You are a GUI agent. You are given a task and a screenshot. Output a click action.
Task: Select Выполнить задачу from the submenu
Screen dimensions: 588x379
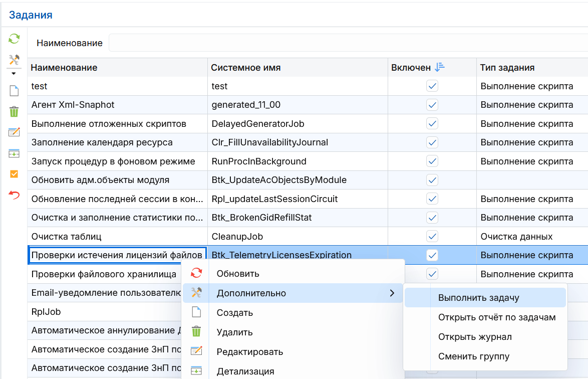click(478, 298)
